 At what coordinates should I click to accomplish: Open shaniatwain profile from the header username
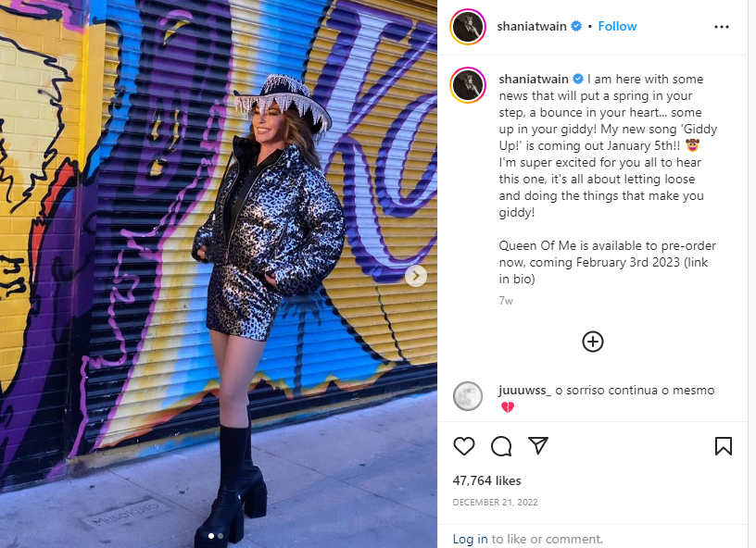[x=531, y=26]
